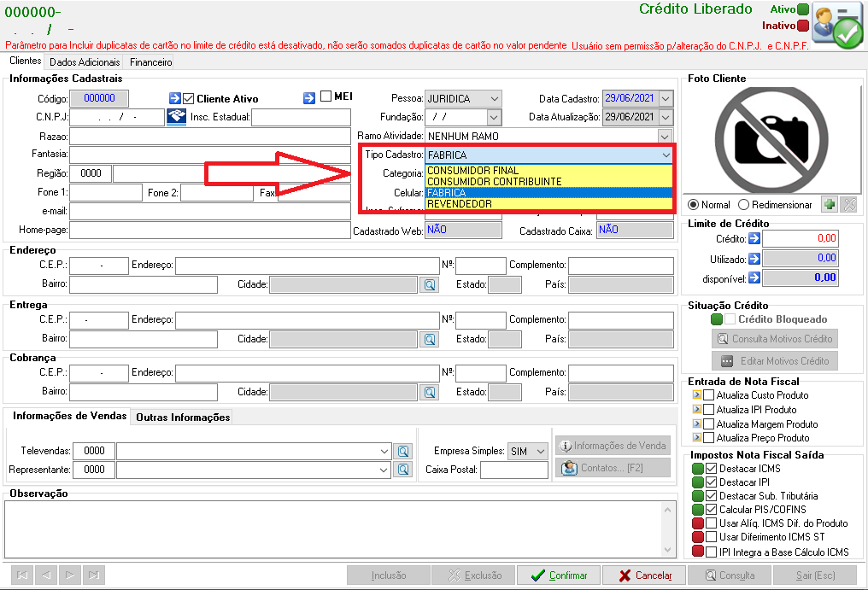Select the Redimensionar radio button
Viewport: 868px width, 590px height.
pyautogui.click(x=743, y=205)
